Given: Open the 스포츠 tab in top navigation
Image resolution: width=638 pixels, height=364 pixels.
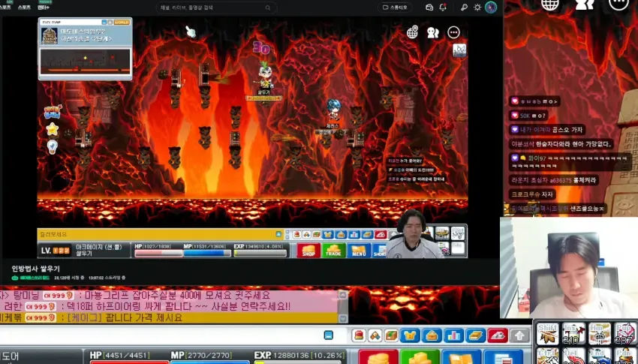Looking at the screenshot, I should click(25, 8).
